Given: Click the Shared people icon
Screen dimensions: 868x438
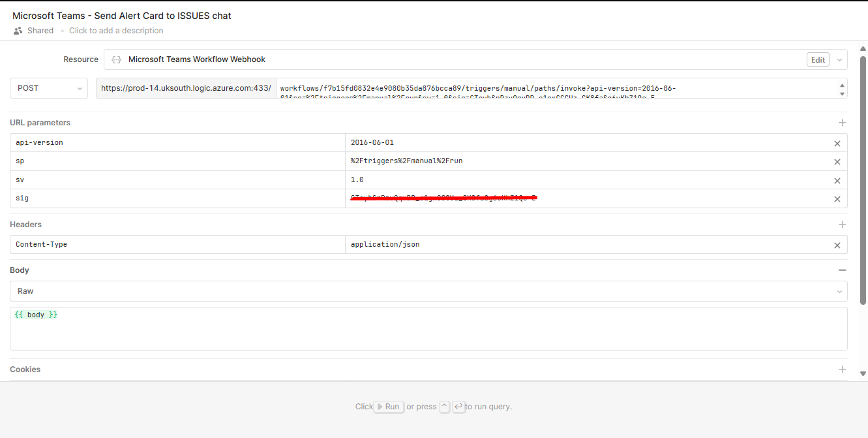Looking at the screenshot, I should click(18, 31).
